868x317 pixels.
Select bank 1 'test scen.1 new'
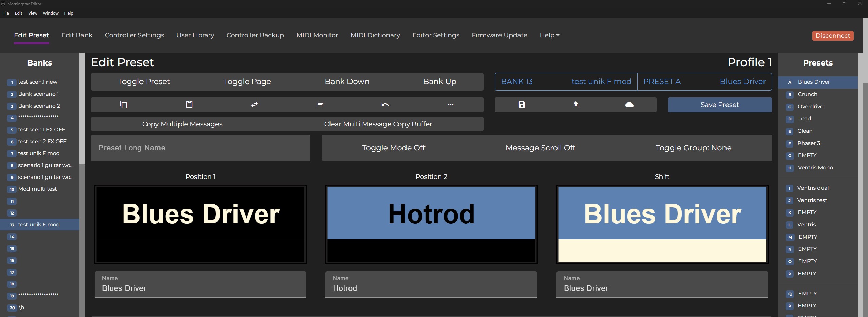pos(40,82)
